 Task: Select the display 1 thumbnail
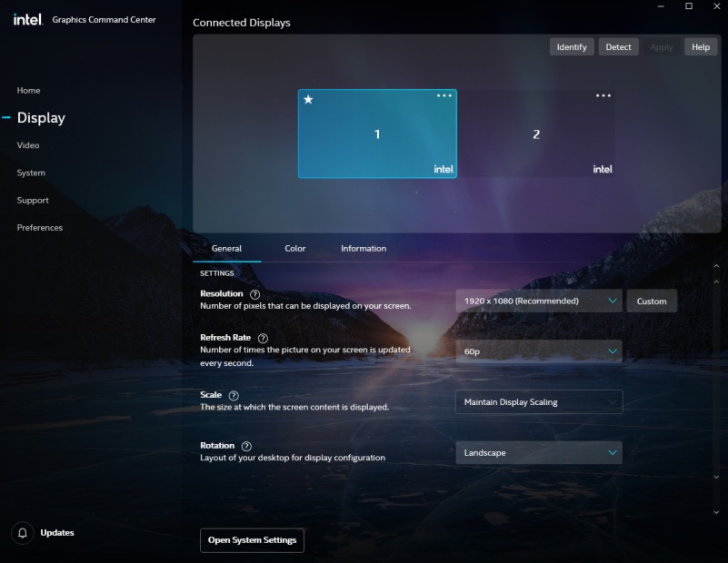tap(377, 133)
